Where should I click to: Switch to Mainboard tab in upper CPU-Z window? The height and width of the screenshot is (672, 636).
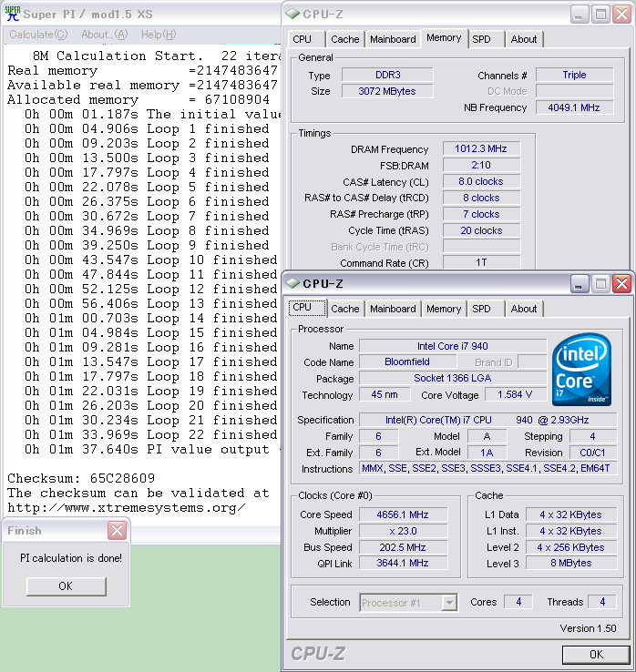[x=393, y=39]
